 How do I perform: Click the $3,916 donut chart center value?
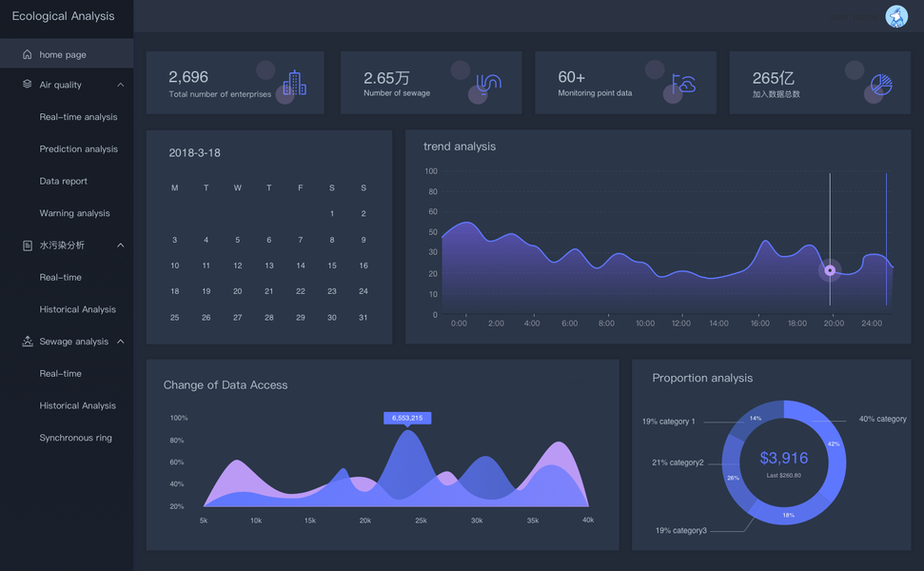click(x=784, y=458)
